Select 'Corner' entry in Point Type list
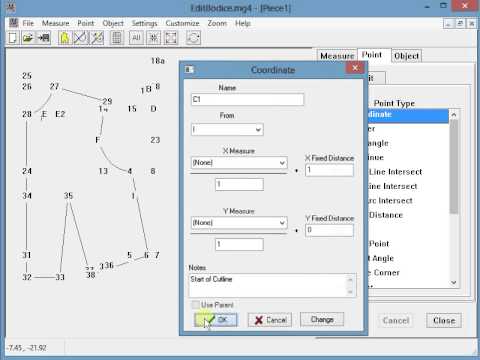 pyautogui.click(x=384, y=273)
